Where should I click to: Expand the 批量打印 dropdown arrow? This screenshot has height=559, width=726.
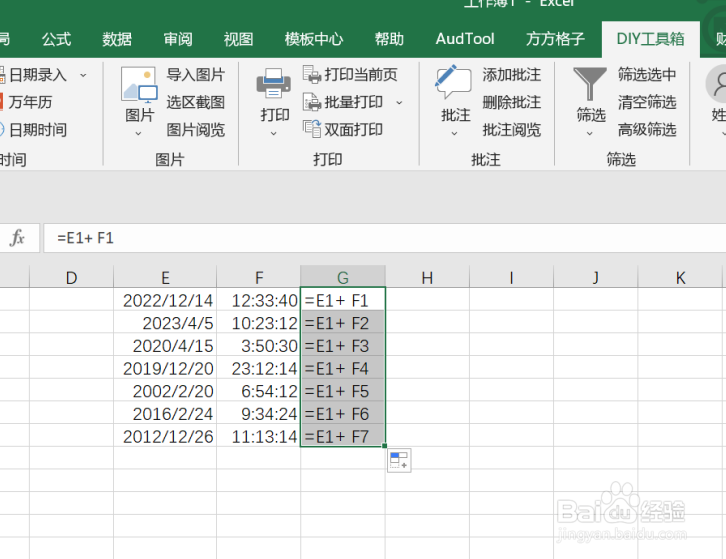[399, 102]
